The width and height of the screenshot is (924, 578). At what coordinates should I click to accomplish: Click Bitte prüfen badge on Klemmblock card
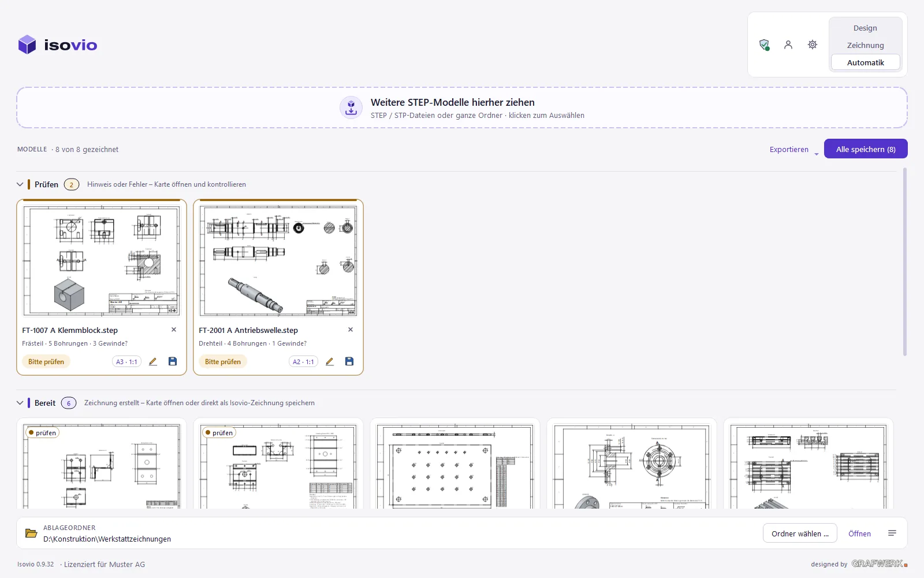[x=46, y=362]
